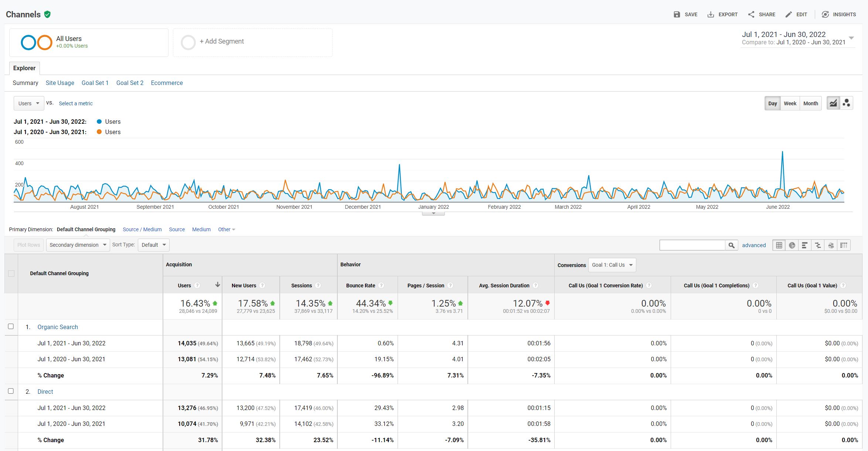Switch to Comparison view icon
This screenshot has height=451, width=868.
coord(818,245)
